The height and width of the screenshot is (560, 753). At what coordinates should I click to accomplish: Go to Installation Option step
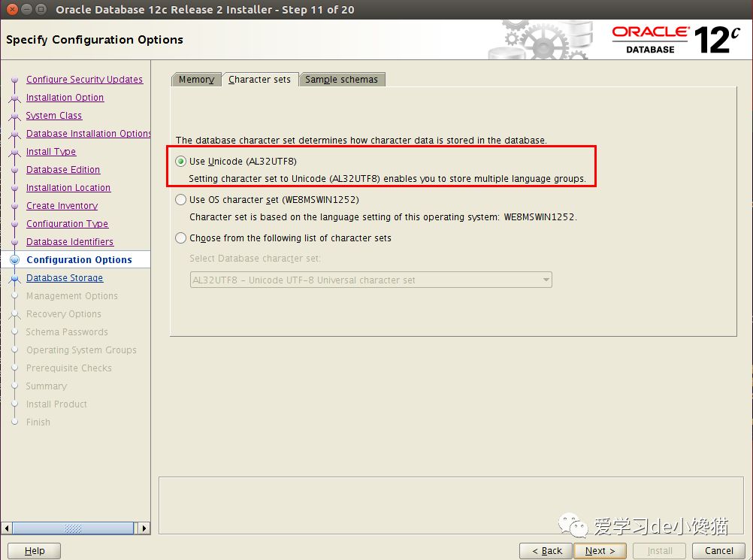coord(65,98)
